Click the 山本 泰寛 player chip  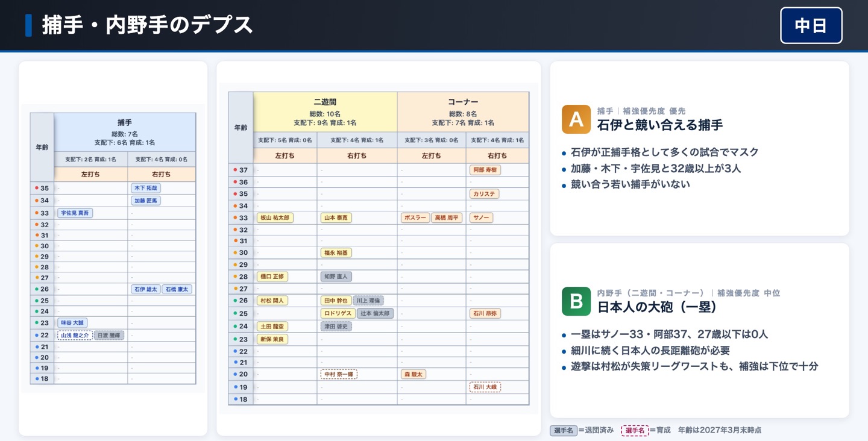pyautogui.click(x=336, y=217)
